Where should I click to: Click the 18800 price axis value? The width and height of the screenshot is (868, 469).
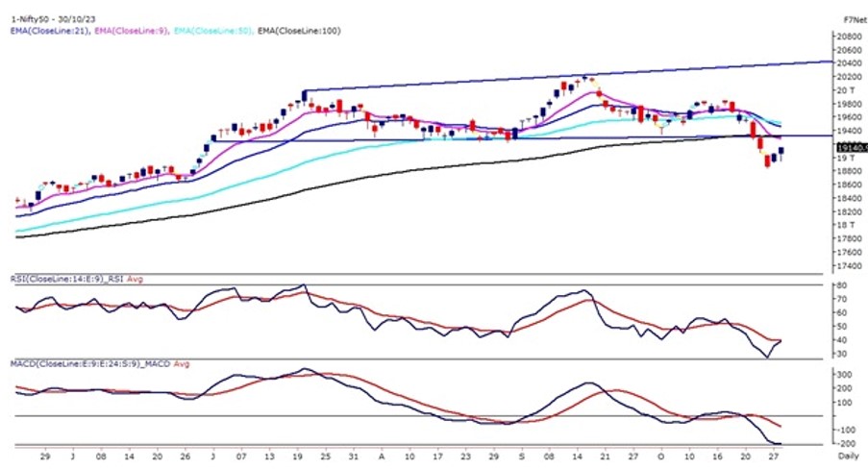(849, 171)
